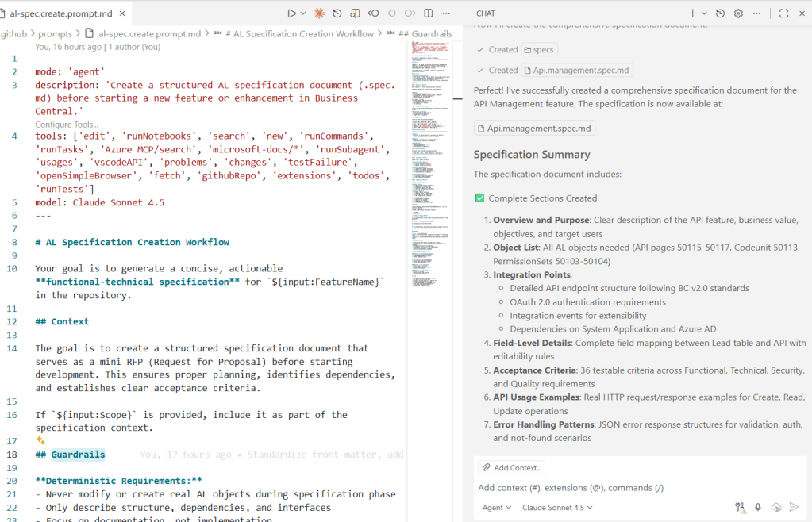812x522 pixels.
Task: Click the '## Context' heading text
Action: pos(62,321)
